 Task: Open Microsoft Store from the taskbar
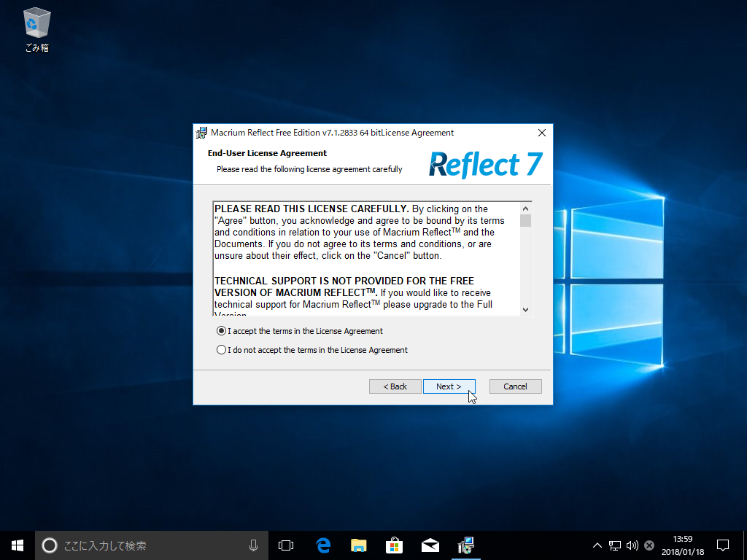(394, 545)
